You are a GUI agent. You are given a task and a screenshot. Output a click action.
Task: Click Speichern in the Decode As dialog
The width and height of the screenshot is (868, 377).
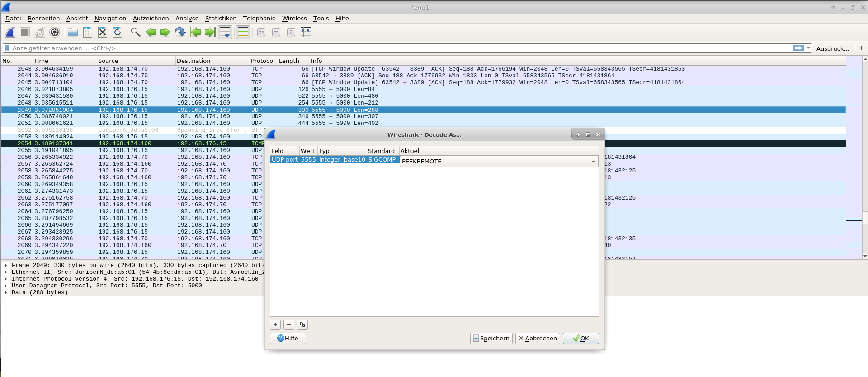pos(491,338)
